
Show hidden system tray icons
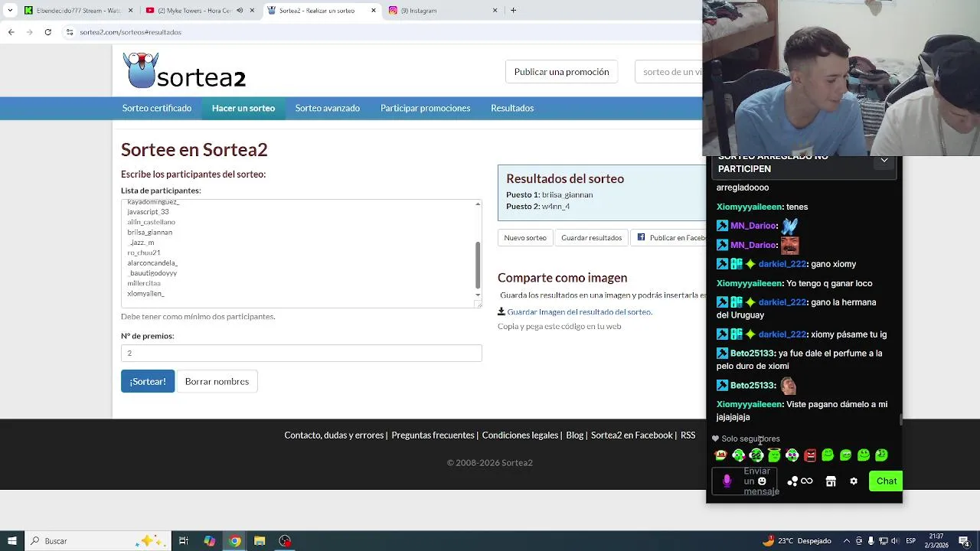[846, 541]
